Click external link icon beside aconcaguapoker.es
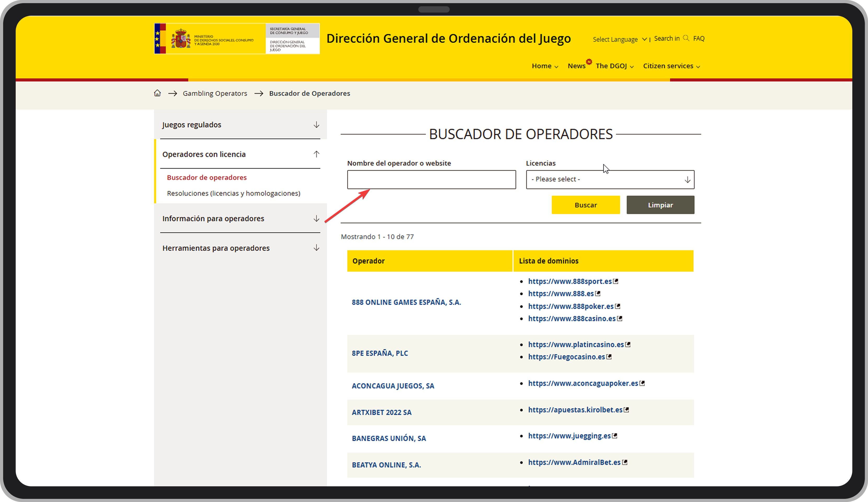This screenshot has width=868, height=502. (x=642, y=384)
